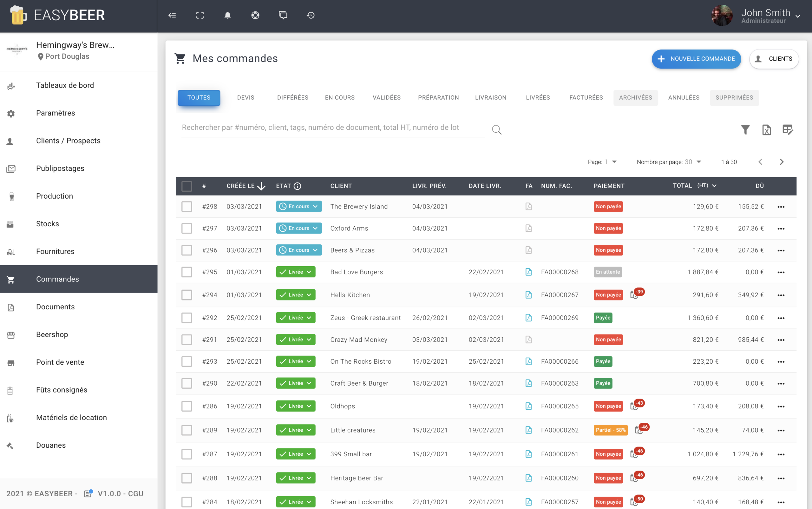Screen dimensions: 812x509
Task: Click the search magnifier icon
Action: [496, 129]
